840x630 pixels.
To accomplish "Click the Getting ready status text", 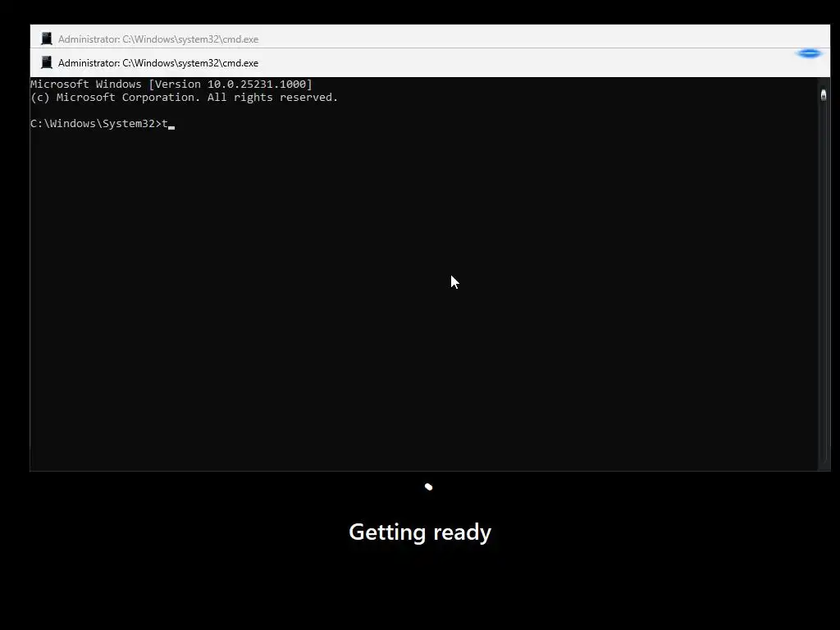I will point(420,532).
